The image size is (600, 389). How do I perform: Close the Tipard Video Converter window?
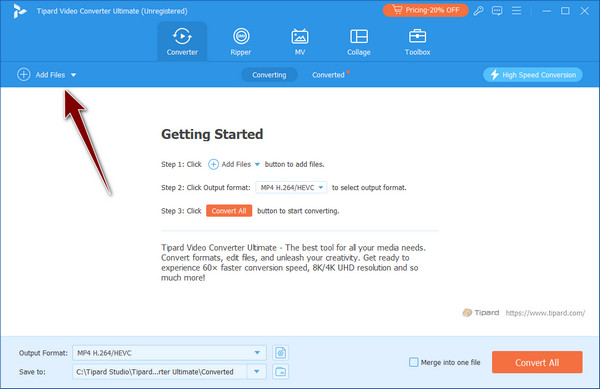[x=584, y=11]
